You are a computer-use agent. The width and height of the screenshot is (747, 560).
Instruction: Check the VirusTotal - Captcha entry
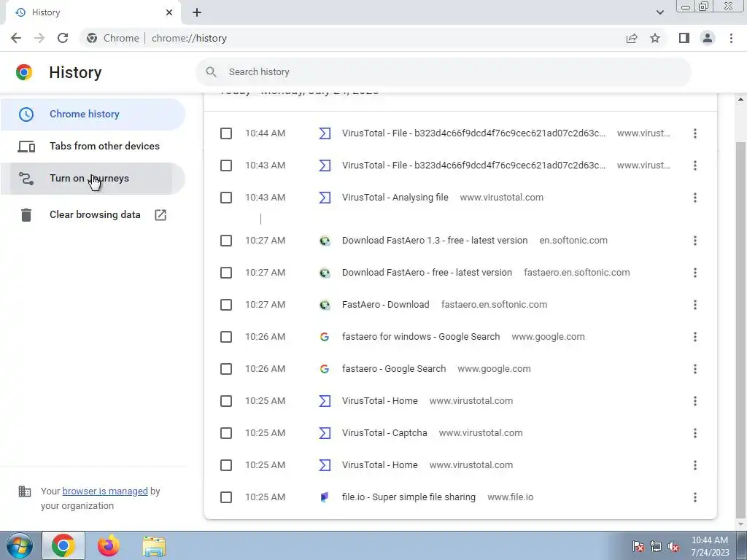coord(226,433)
